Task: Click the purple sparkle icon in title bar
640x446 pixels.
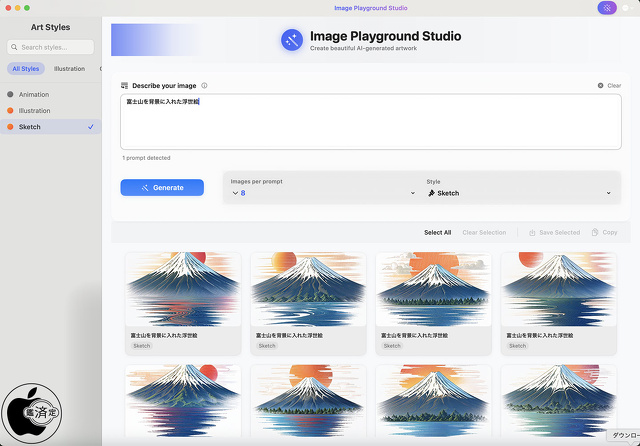Action: [606, 8]
